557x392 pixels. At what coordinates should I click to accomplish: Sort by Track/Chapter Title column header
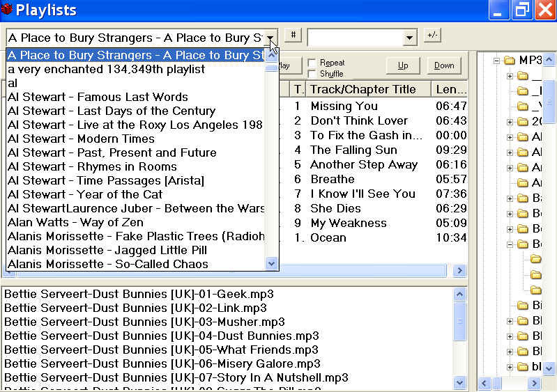point(368,89)
